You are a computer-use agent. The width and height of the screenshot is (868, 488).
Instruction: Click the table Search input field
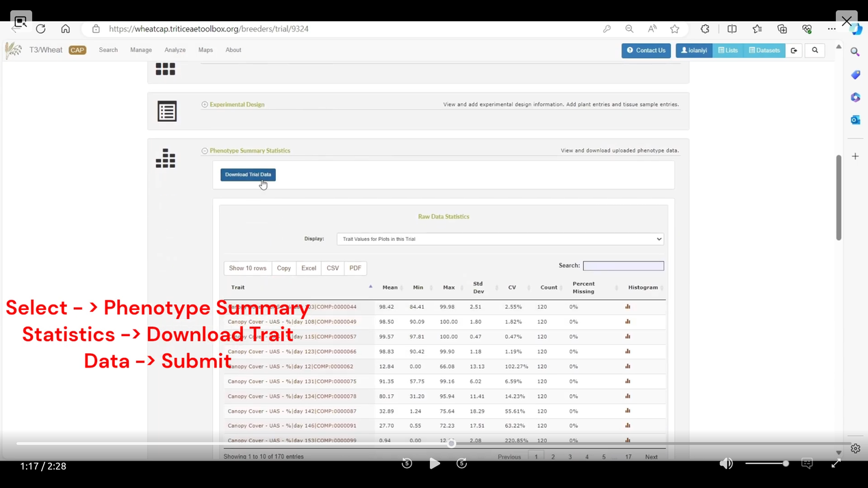[x=623, y=266]
